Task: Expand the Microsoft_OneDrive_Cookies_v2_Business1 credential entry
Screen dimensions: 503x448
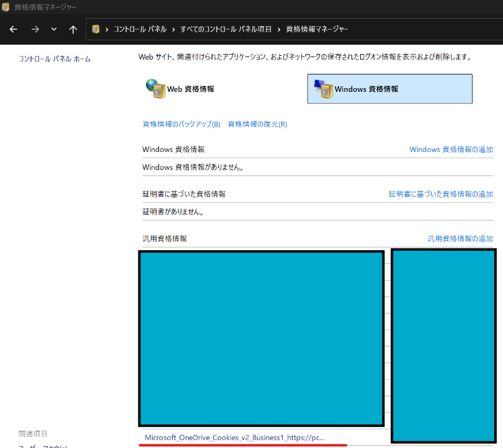Action: pos(235,437)
